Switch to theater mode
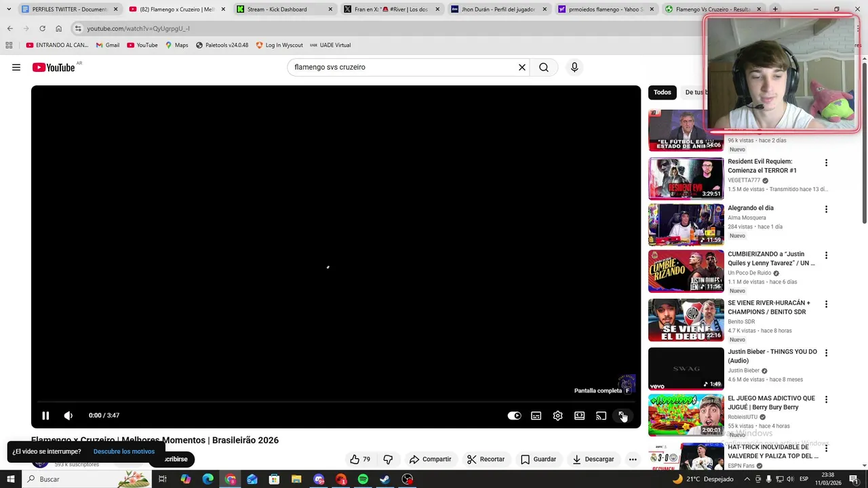The height and width of the screenshot is (488, 868). (x=579, y=415)
